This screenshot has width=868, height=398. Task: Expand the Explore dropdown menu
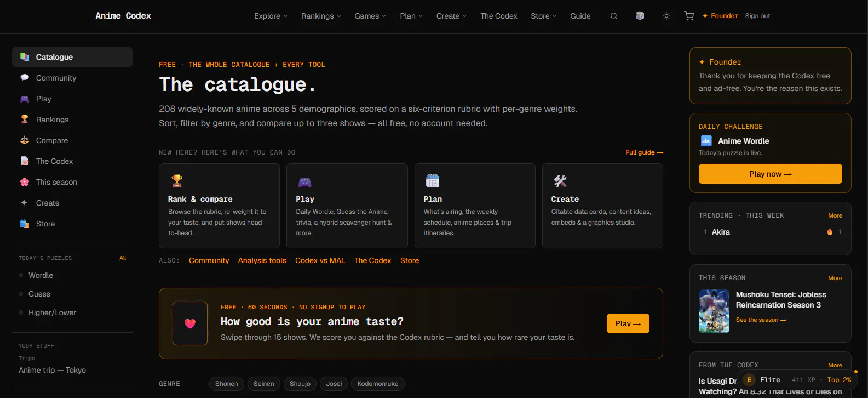[x=271, y=16]
